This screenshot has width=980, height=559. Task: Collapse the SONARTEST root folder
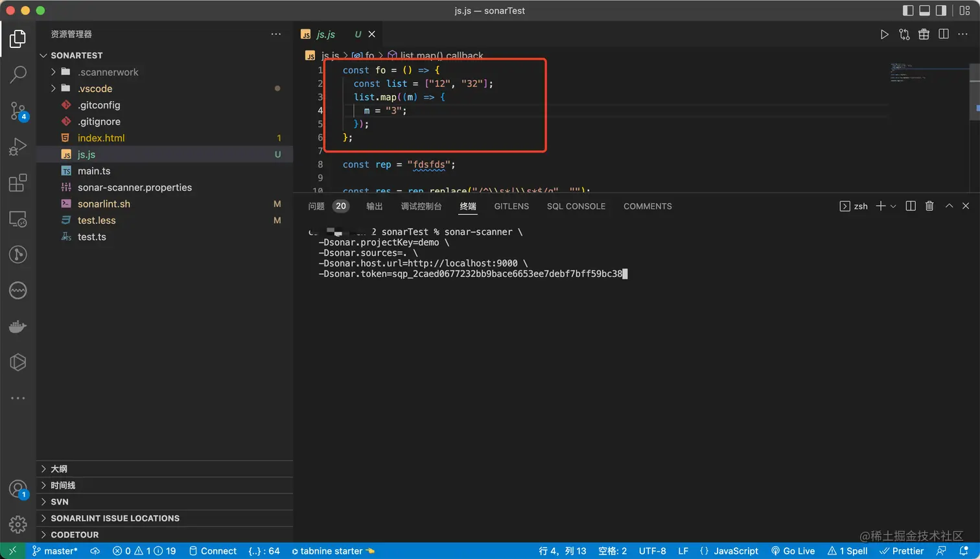[x=165, y=55]
